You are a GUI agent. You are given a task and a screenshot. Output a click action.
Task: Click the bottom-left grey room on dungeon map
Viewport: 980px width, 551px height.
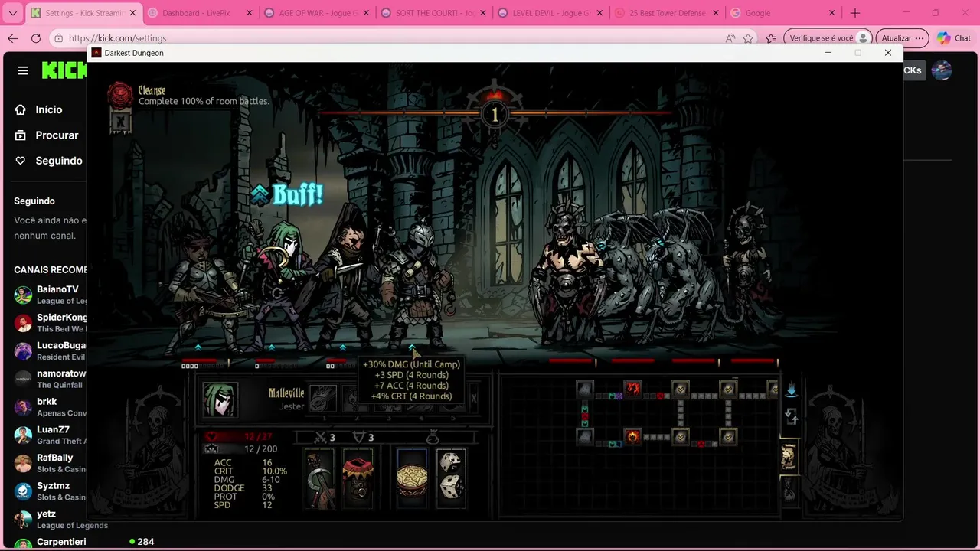click(585, 437)
